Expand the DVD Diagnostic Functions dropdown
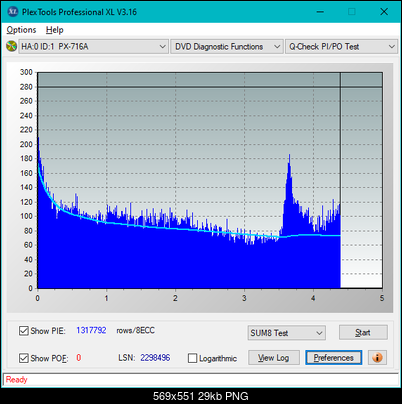The image size is (402, 404). (227, 47)
